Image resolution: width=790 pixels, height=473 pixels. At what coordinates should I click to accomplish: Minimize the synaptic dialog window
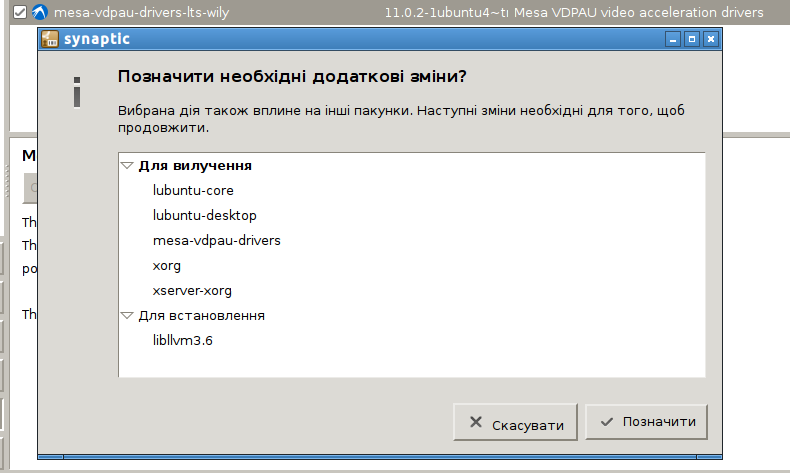click(674, 40)
